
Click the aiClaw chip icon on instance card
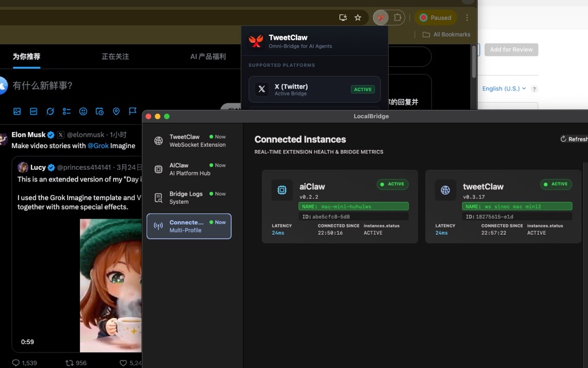point(282,190)
